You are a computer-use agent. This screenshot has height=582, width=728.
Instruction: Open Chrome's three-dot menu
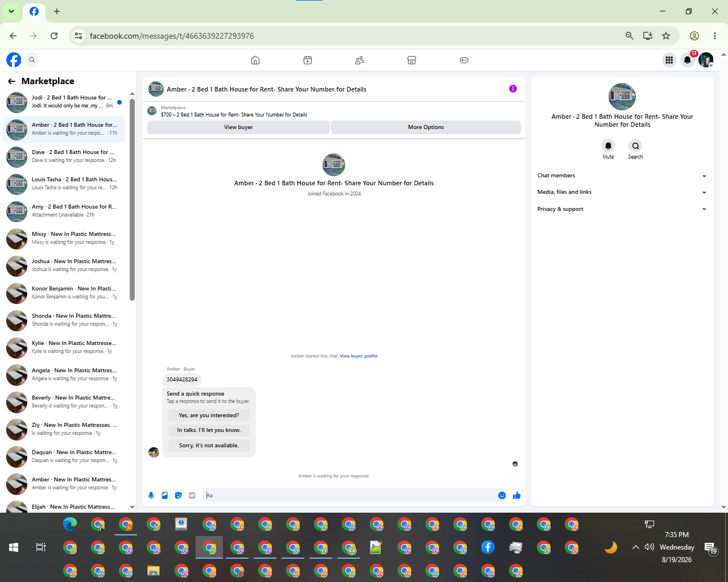[715, 36]
